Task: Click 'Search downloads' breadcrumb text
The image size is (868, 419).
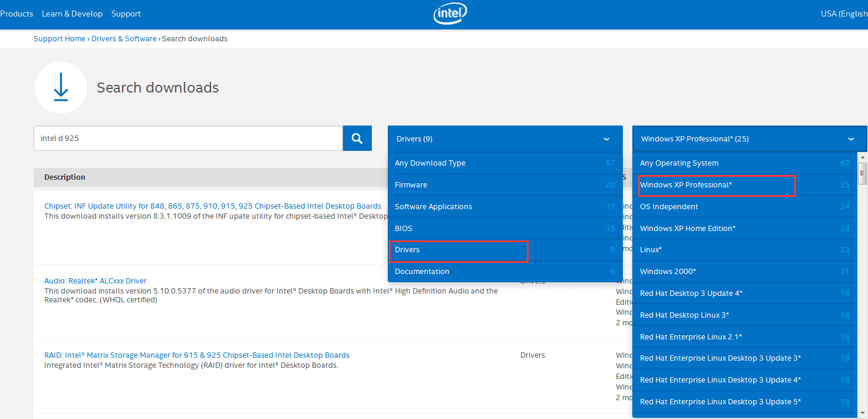Action: click(194, 39)
